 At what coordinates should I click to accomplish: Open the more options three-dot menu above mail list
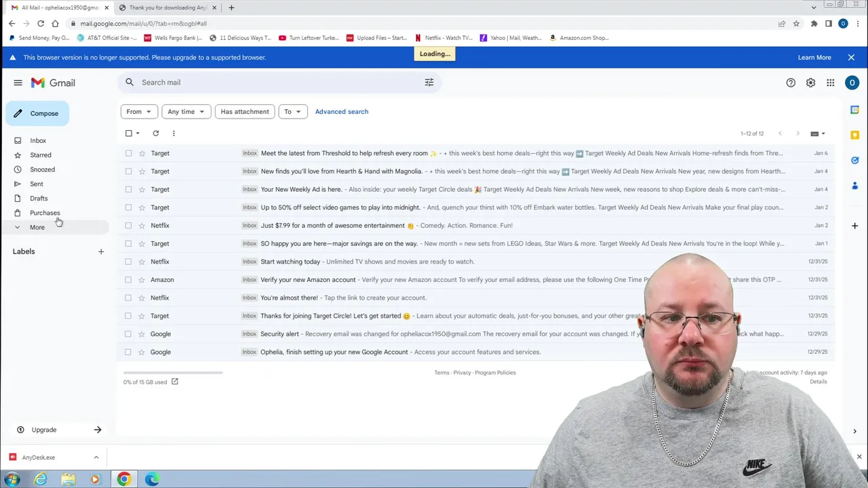click(174, 134)
